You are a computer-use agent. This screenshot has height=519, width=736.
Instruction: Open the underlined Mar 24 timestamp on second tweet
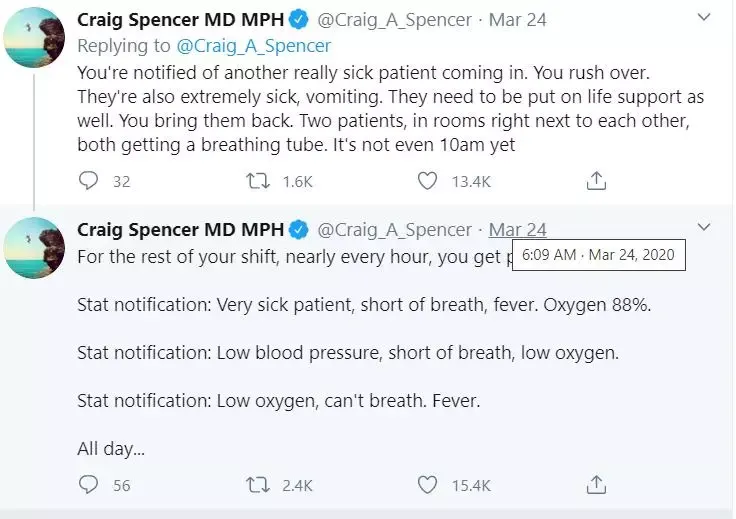click(517, 229)
